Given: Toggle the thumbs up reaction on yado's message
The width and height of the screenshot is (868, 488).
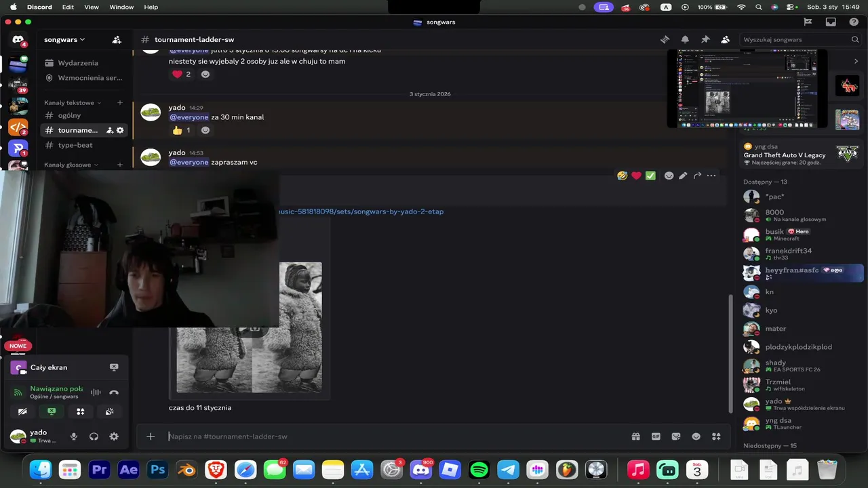Looking at the screenshot, I should click(x=182, y=130).
